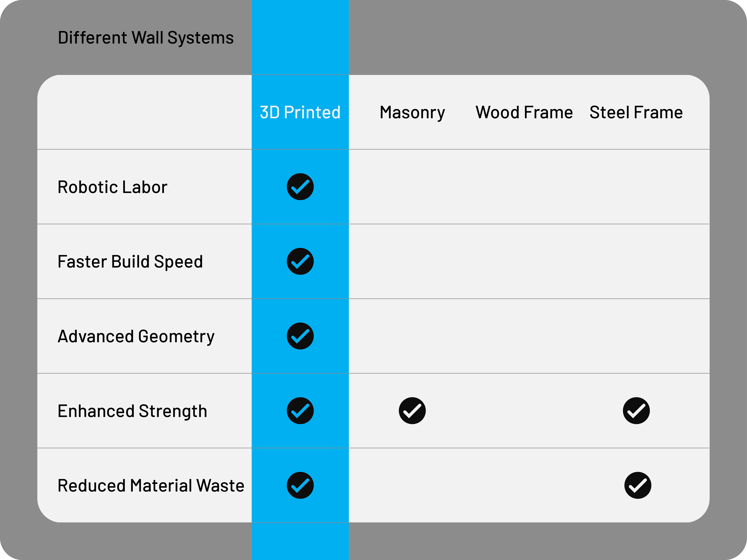
Task: Click the Different Wall Systems title
Action: click(x=146, y=38)
